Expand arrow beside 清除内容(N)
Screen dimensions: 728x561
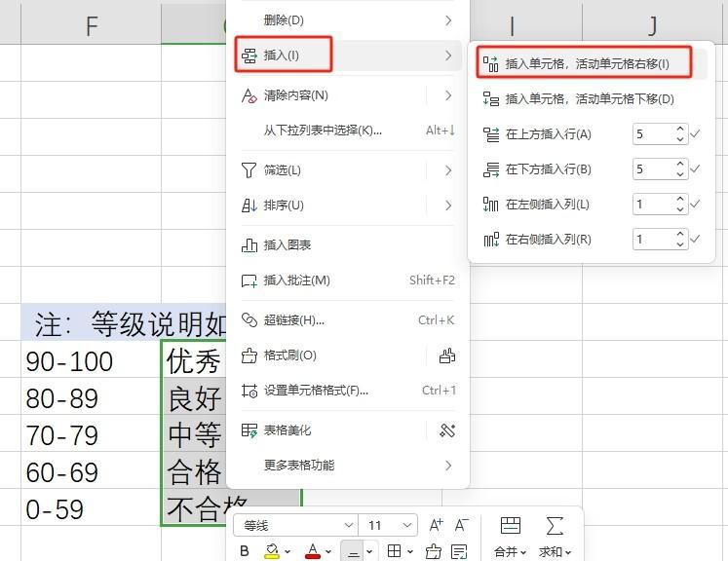click(x=448, y=95)
